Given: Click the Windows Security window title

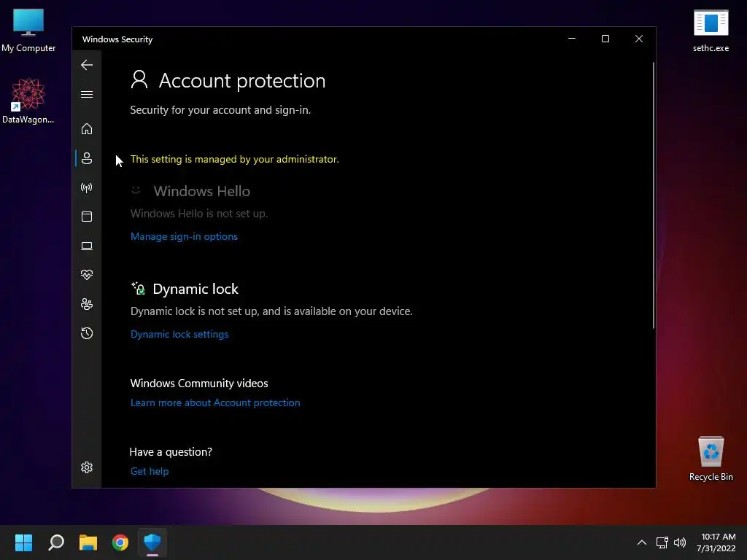Looking at the screenshot, I should (x=117, y=39).
